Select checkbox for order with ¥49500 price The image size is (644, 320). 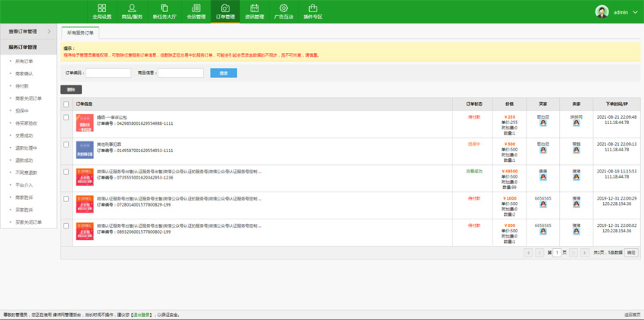click(x=66, y=172)
